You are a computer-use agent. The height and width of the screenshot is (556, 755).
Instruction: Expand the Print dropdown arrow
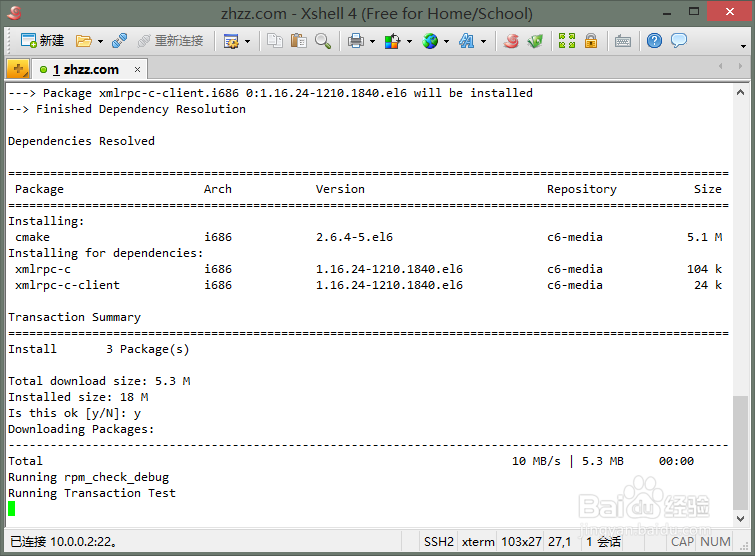[x=372, y=41]
